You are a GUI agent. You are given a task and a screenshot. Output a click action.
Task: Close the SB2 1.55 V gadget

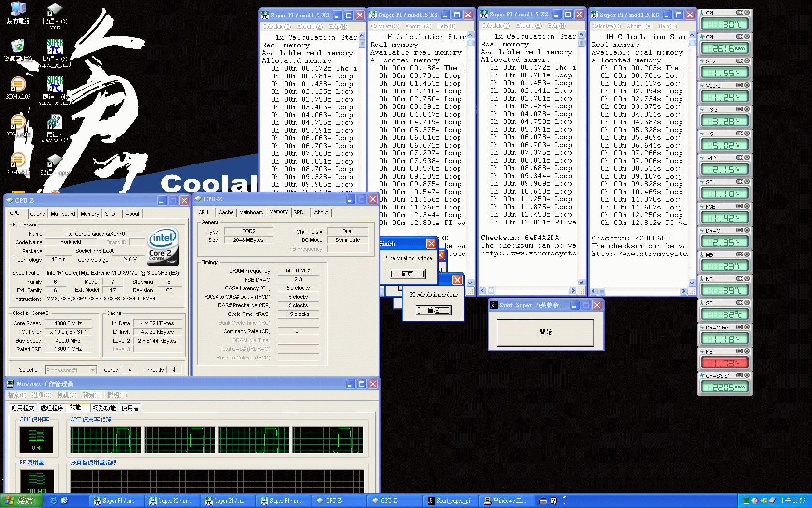747,61
